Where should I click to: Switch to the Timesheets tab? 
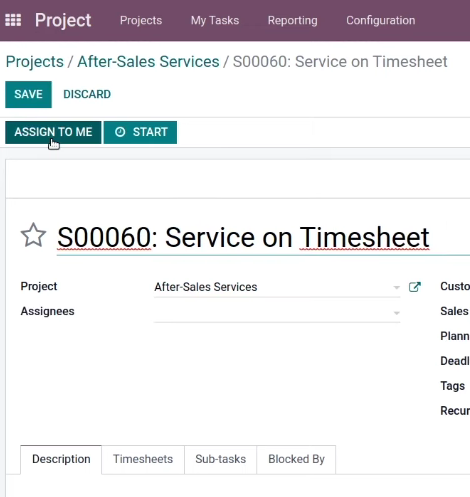(143, 459)
